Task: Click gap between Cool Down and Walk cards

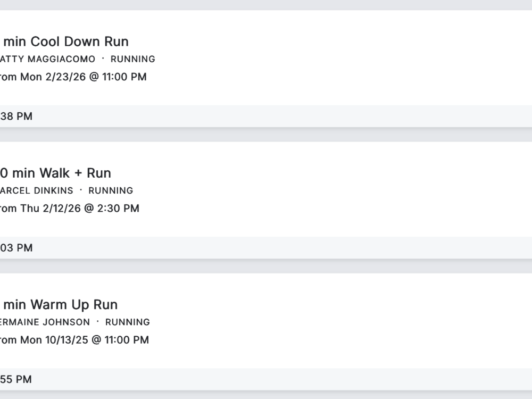Action: pyautogui.click(x=266, y=135)
